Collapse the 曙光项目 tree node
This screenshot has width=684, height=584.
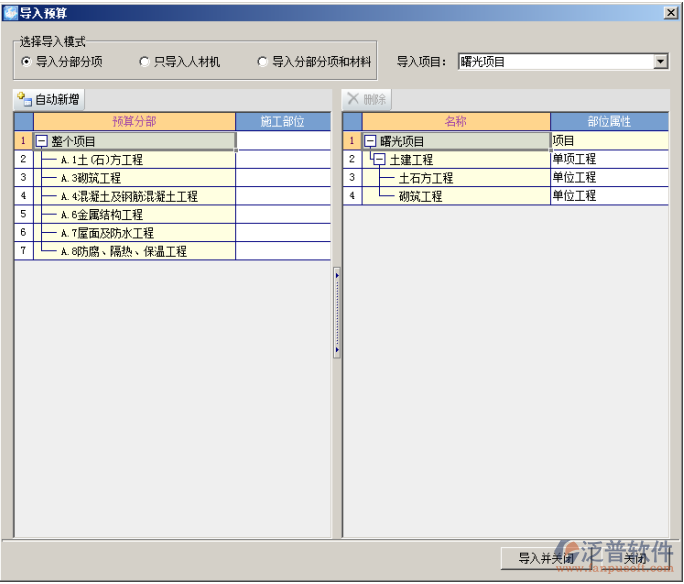click(x=370, y=141)
